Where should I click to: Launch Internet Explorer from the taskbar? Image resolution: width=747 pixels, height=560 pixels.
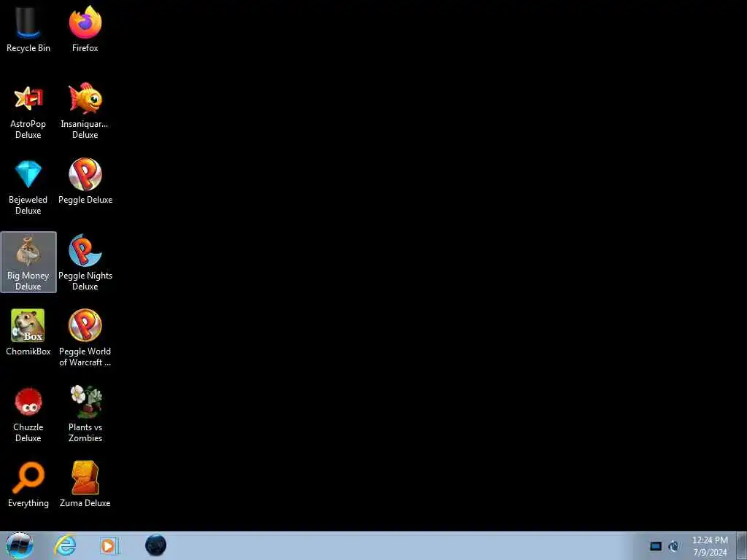click(x=65, y=545)
